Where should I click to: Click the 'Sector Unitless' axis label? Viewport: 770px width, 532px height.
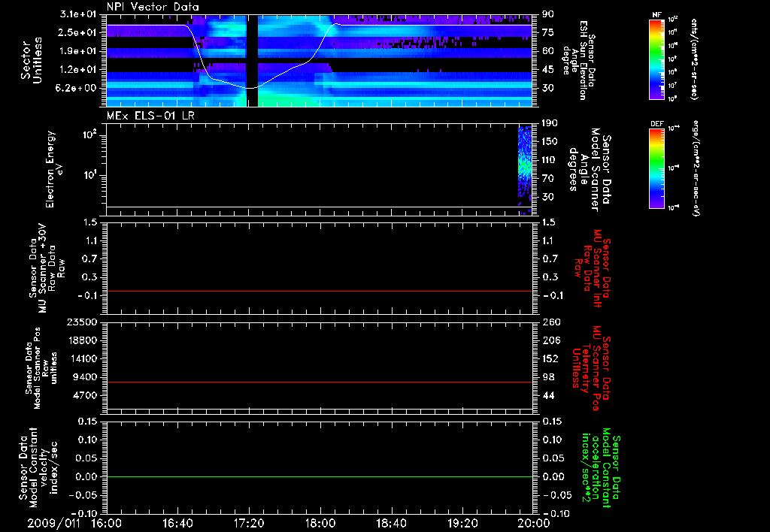click(31, 60)
